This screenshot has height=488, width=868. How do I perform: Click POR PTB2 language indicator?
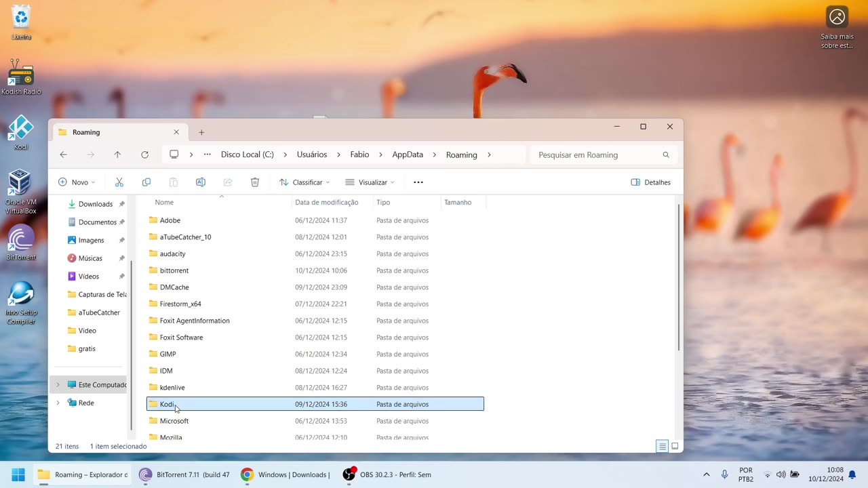[x=746, y=474]
